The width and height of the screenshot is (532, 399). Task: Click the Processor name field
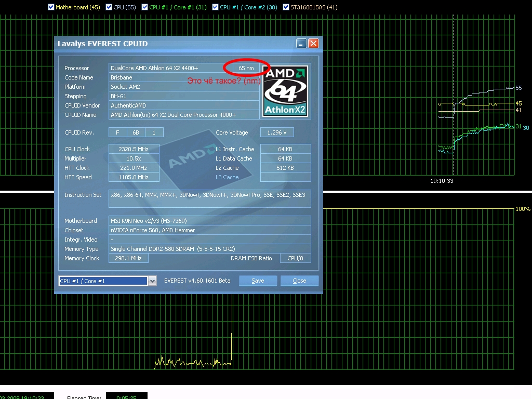point(170,68)
